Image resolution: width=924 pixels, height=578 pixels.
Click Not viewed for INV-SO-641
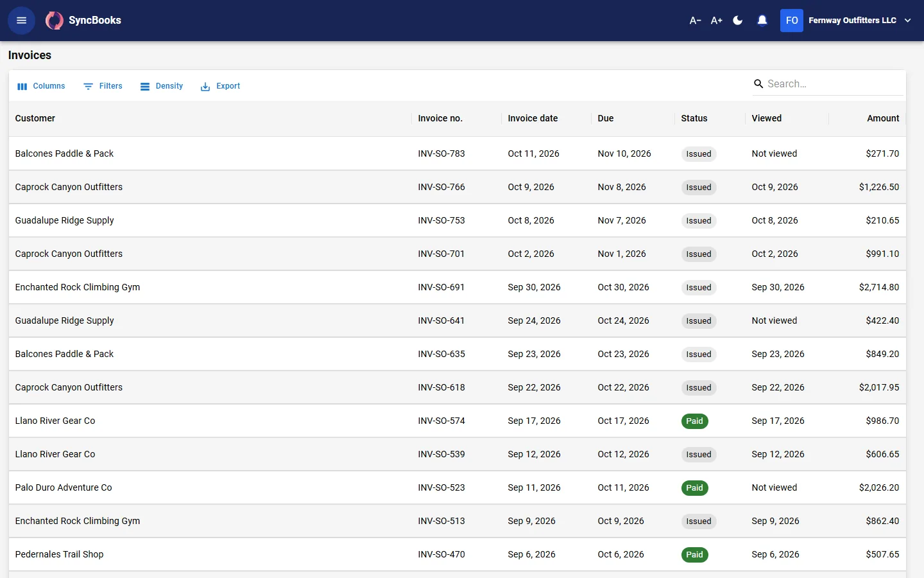point(774,320)
